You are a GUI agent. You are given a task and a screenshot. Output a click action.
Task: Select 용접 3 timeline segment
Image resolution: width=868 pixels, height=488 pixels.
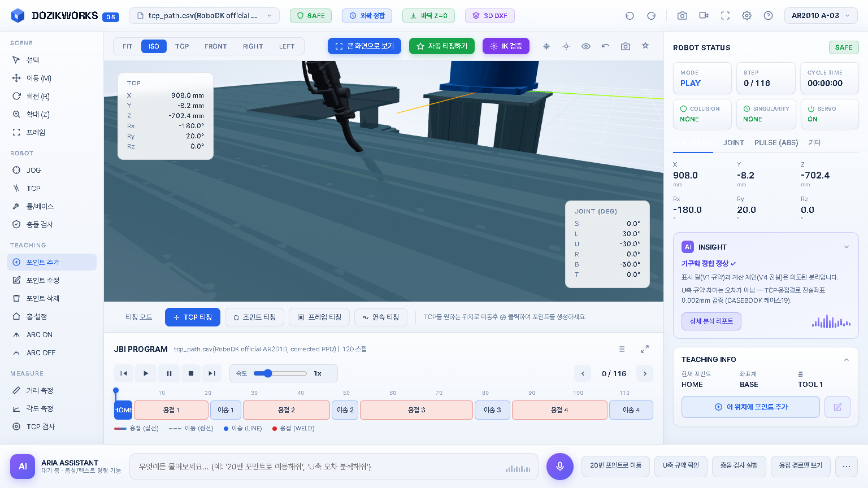click(x=416, y=410)
